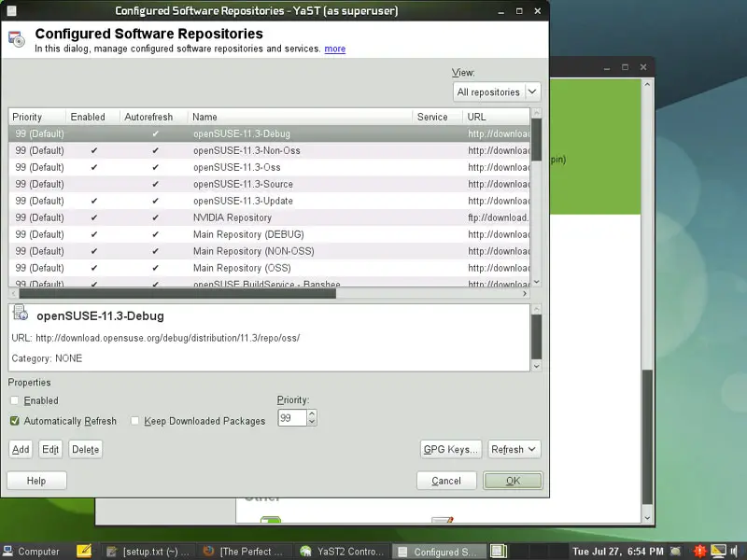Select the openSUSE-11.3-Update row
This screenshot has height=560, width=747.
tap(269, 201)
